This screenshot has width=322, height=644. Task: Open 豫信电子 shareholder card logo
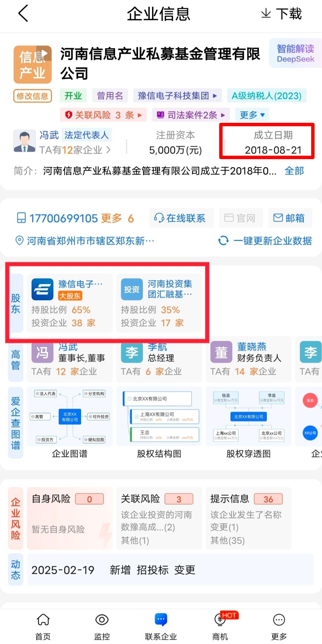click(x=43, y=289)
